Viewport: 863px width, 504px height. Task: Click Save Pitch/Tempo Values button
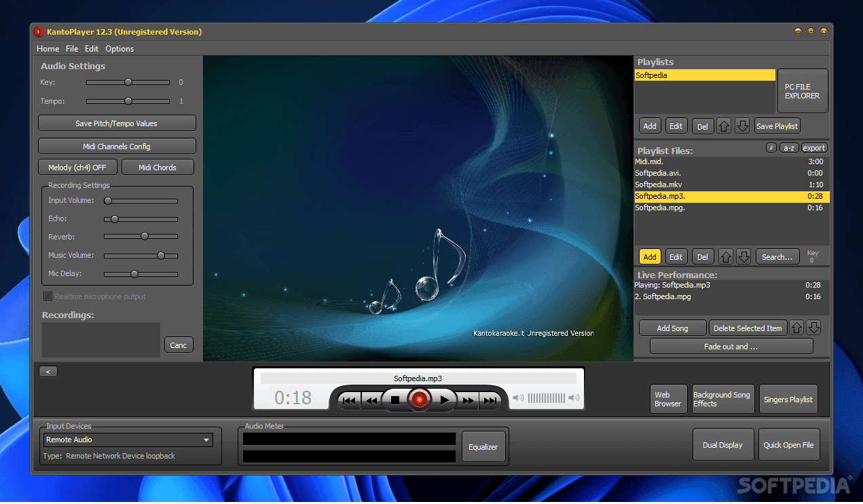tap(117, 123)
